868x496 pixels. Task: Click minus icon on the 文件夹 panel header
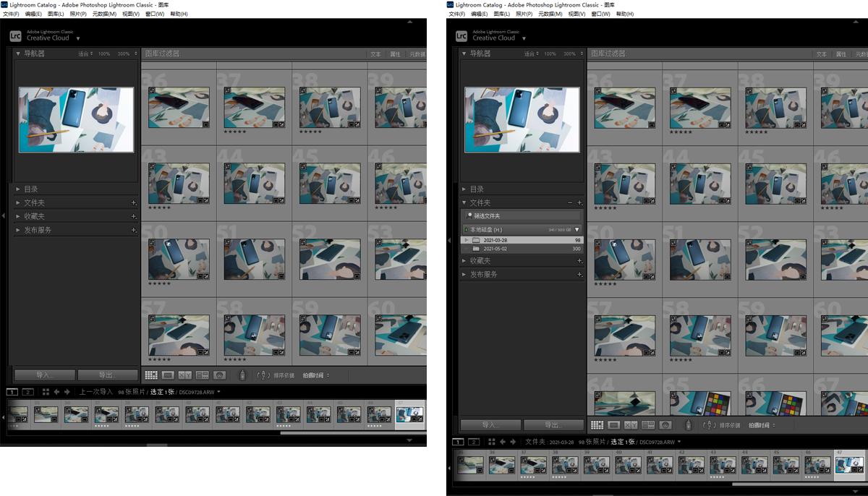[x=570, y=203]
